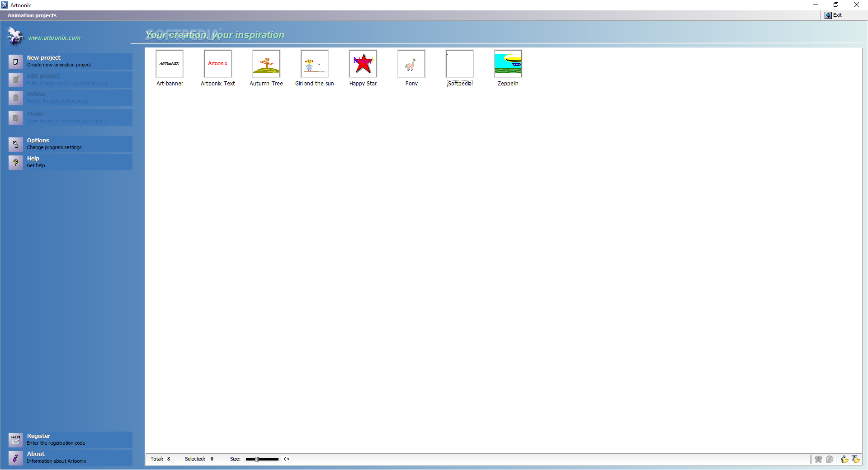
Task: Select the Autumn Tree project thumbnail
Action: click(266, 64)
